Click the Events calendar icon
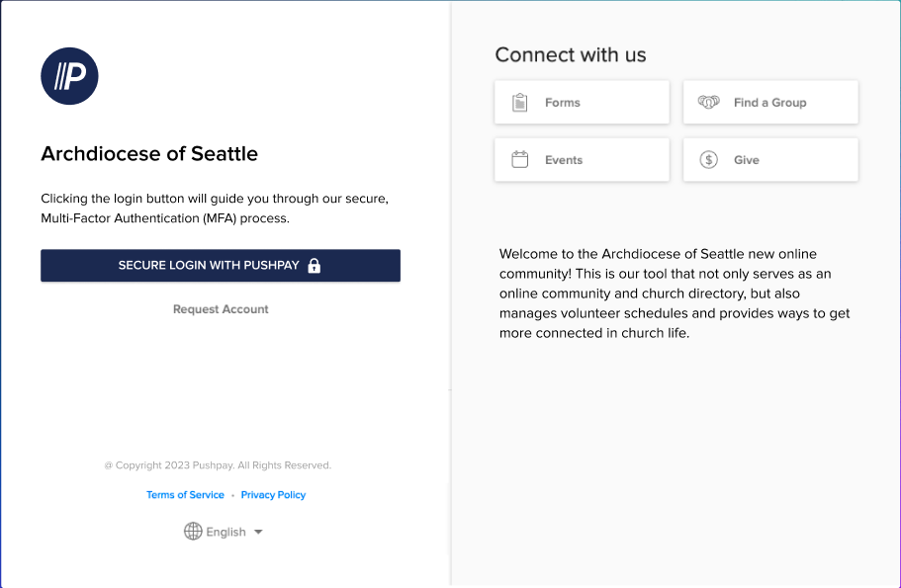This screenshot has width=901, height=588. click(x=520, y=159)
